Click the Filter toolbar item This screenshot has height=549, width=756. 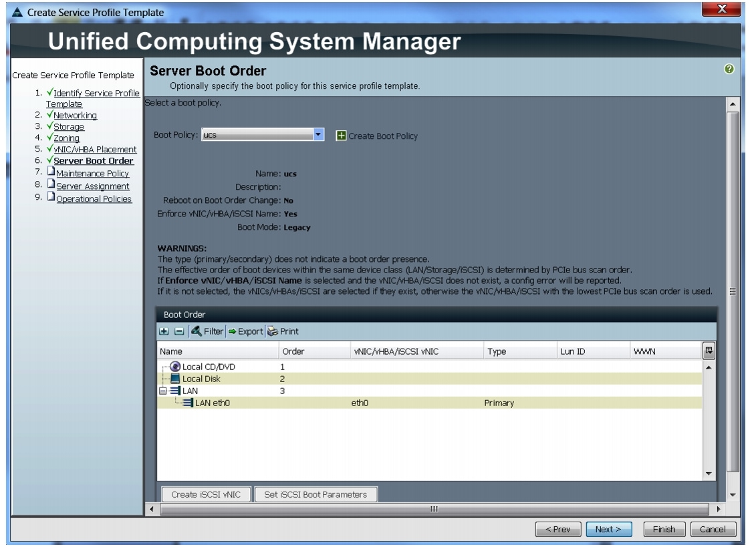[207, 331]
